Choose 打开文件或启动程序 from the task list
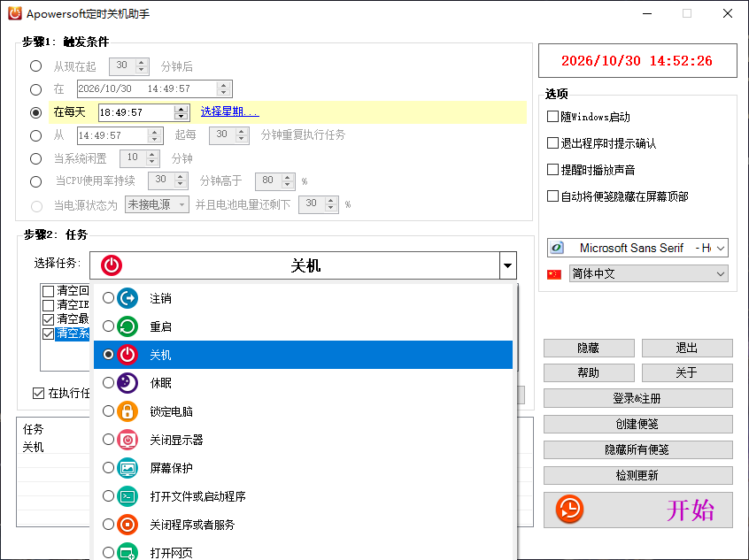749x560 pixels. click(x=303, y=496)
